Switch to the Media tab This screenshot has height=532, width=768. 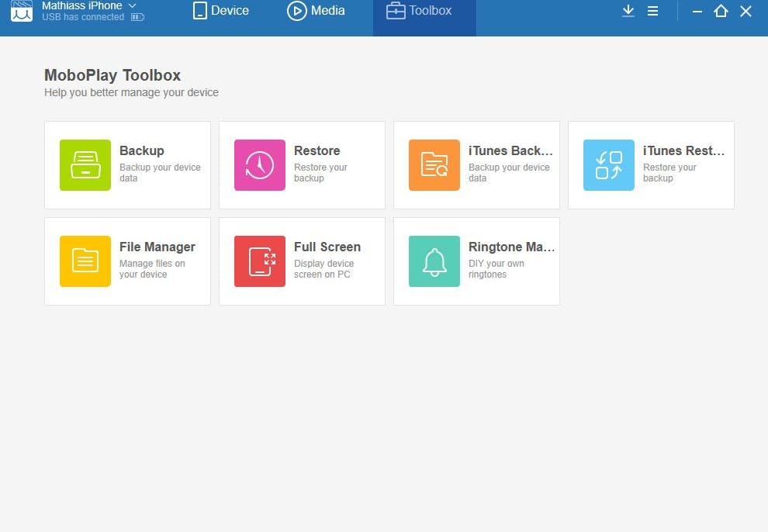click(x=316, y=10)
